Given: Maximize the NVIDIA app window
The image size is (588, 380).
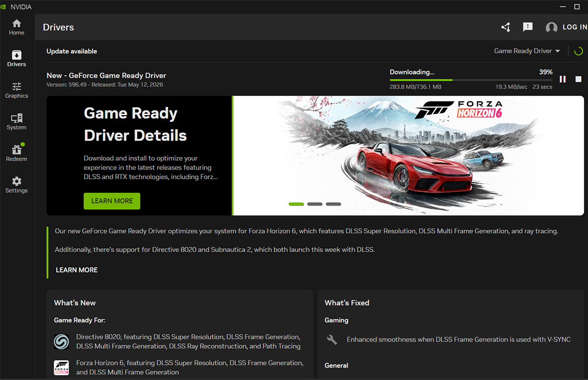Looking at the screenshot, I should 576,7.
